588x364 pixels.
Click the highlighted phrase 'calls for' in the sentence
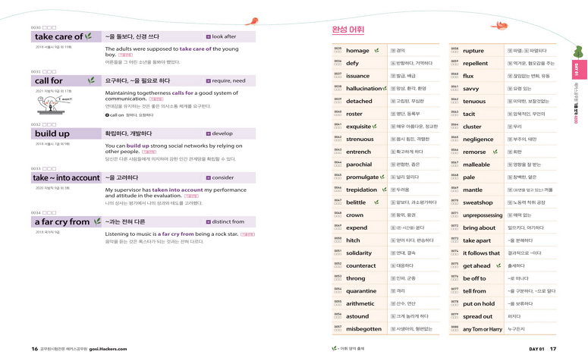point(183,93)
